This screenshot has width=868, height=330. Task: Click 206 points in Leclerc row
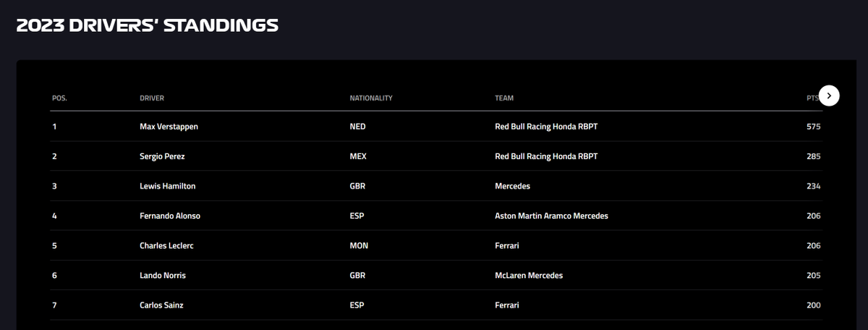(814, 245)
